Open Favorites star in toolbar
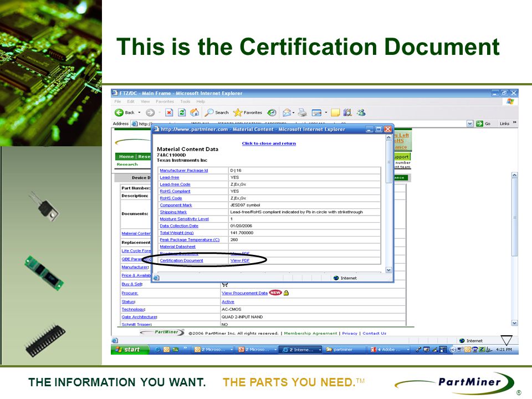Viewport: 532px width, 399px height. coord(248,112)
